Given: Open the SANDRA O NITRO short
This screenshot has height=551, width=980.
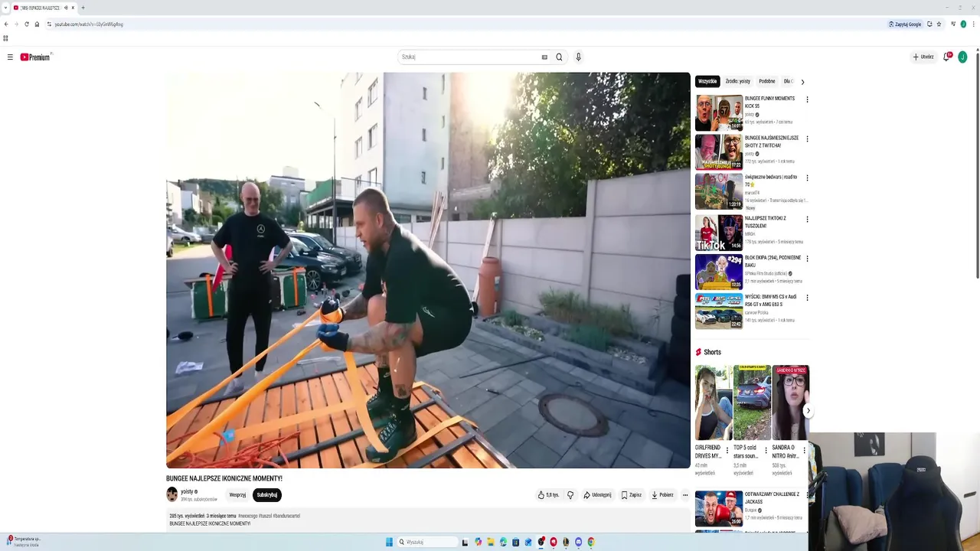Looking at the screenshot, I should click(791, 403).
